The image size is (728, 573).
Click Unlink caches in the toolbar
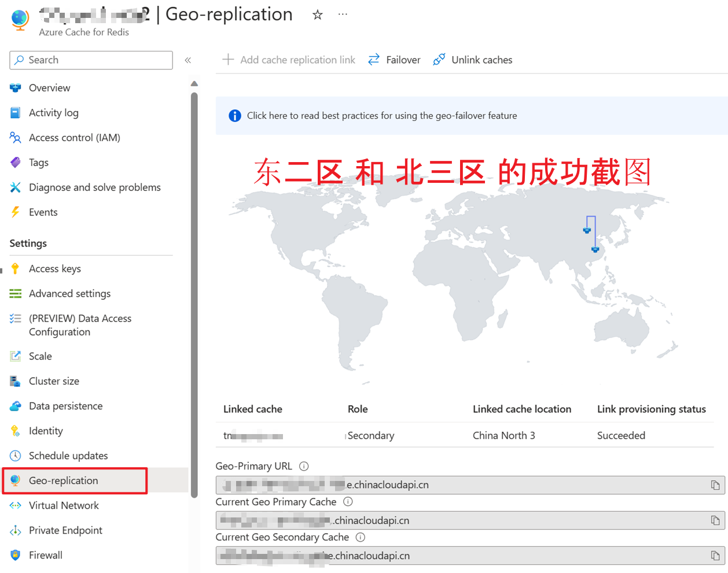(473, 60)
